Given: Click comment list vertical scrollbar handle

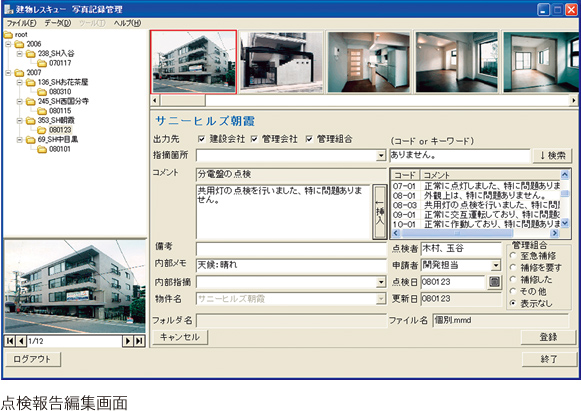Looking at the screenshot, I should [x=565, y=193].
